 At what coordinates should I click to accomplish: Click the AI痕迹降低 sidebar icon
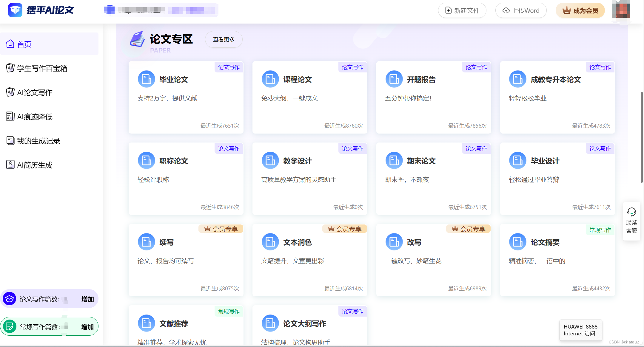click(10, 116)
